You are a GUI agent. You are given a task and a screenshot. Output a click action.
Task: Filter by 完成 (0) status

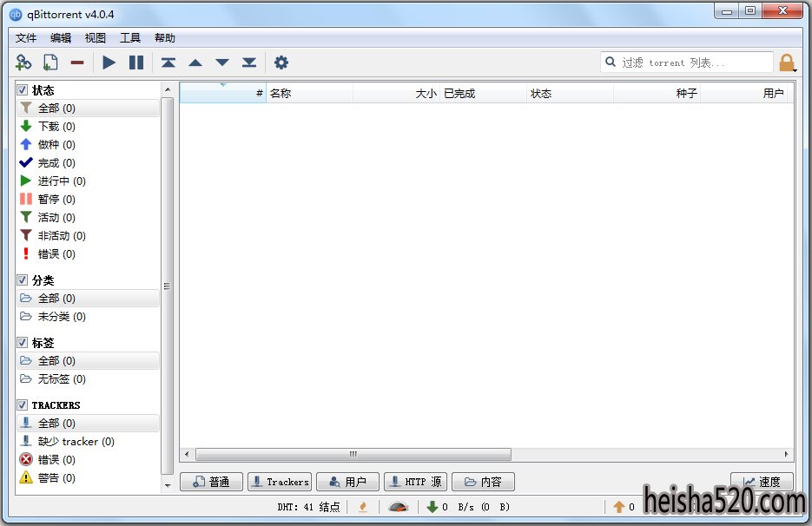click(88, 163)
